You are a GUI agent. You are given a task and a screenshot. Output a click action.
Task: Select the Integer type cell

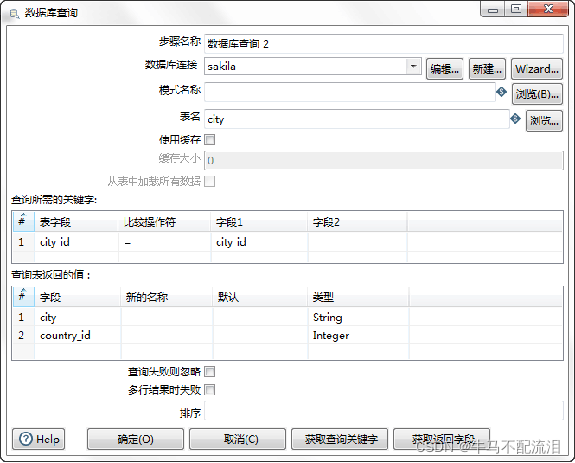click(359, 335)
